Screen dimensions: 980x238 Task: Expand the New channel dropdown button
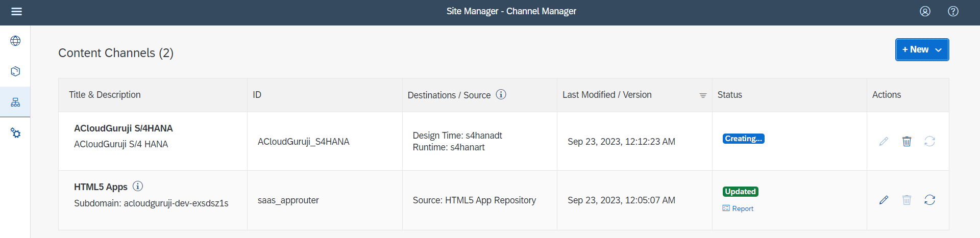coord(922,49)
